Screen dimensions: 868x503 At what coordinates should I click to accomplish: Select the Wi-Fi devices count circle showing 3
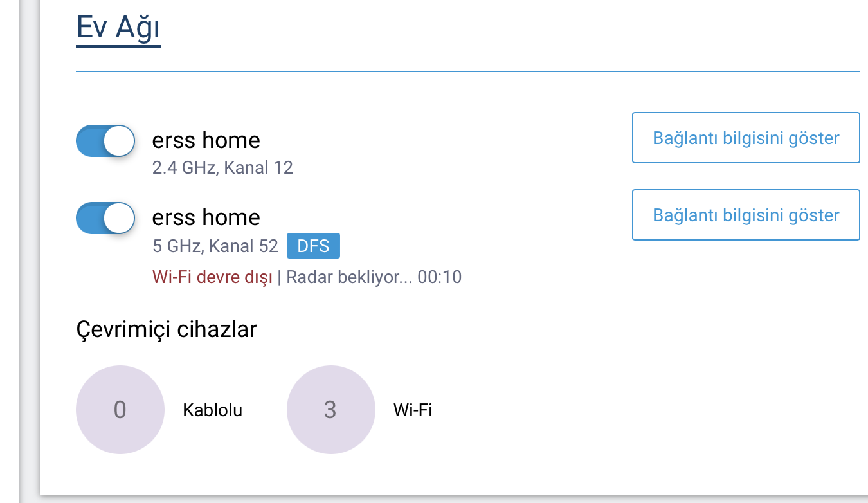tap(330, 410)
